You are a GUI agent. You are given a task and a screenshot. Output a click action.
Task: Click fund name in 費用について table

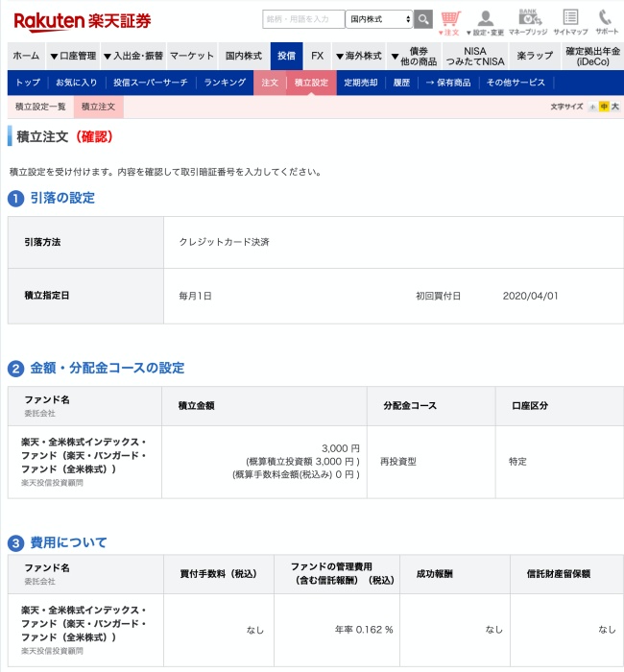[x=84, y=624]
